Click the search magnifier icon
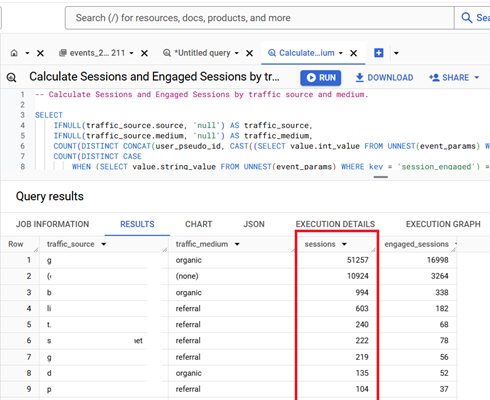The width and height of the screenshot is (490, 400). click(x=467, y=18)
